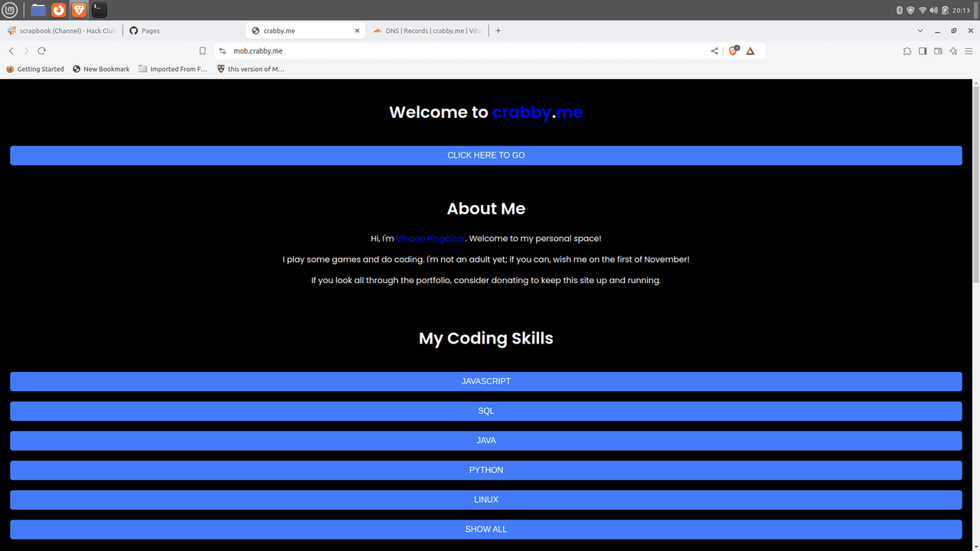Open Linux Mint start menu
Image resolution: width=980 pixels, height=551 pixels.
click(x=11, y=10)
